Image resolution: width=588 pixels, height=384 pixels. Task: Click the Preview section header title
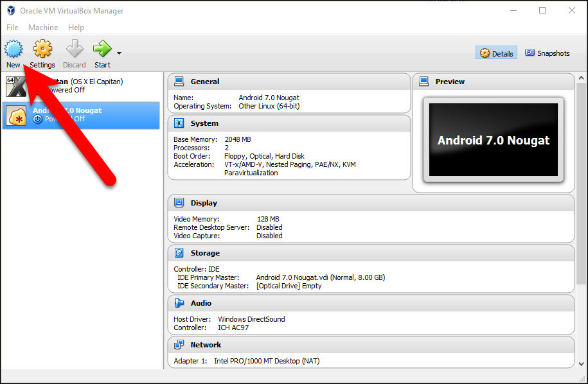pyautogui.click(x=450, y=82)
